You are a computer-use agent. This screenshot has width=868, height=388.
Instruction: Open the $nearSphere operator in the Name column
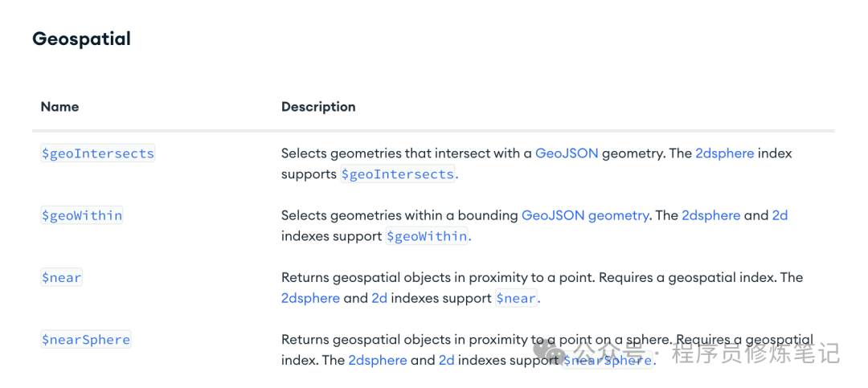click(86, 340)
